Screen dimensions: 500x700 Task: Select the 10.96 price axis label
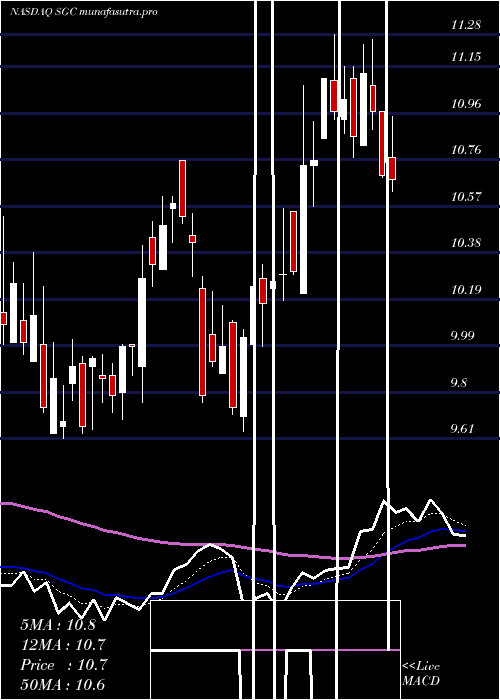coord(466,104)
